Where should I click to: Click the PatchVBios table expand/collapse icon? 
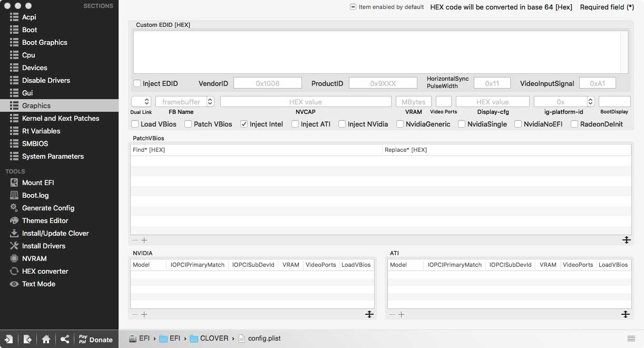(626, 240)
